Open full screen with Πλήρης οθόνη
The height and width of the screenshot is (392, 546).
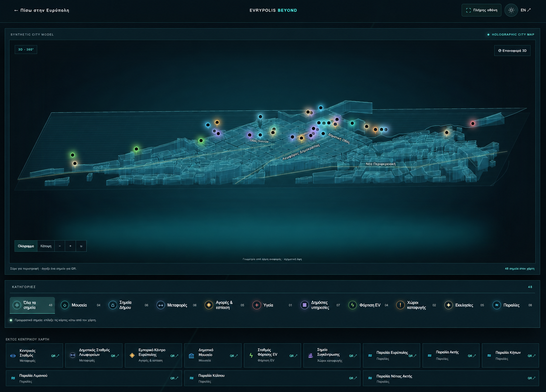coord(481,10)
